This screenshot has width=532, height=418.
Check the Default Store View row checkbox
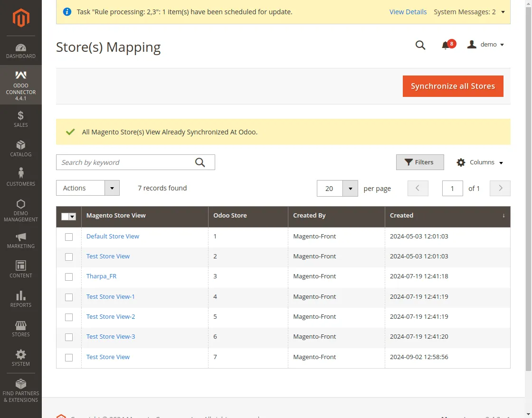pos(69,237)
